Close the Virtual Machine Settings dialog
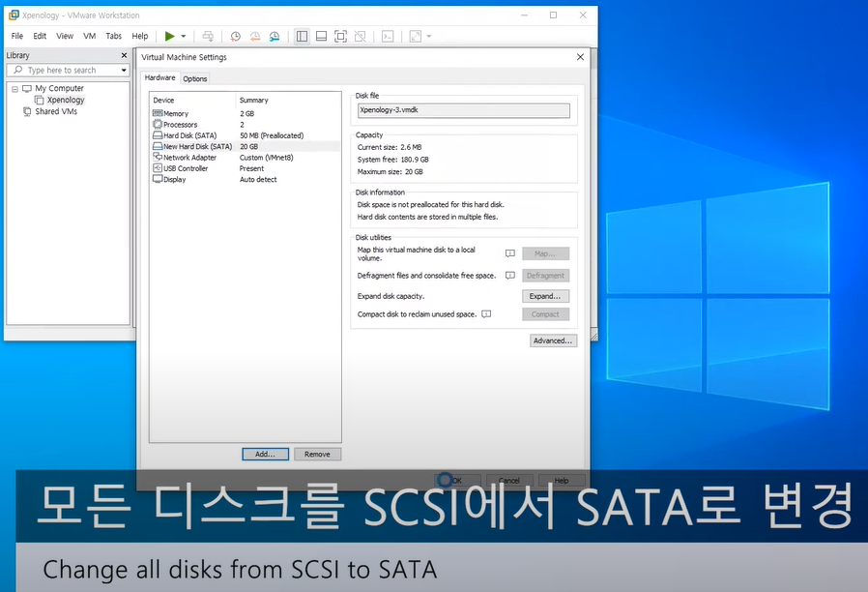The image size is (868, 592). [580, 57]
